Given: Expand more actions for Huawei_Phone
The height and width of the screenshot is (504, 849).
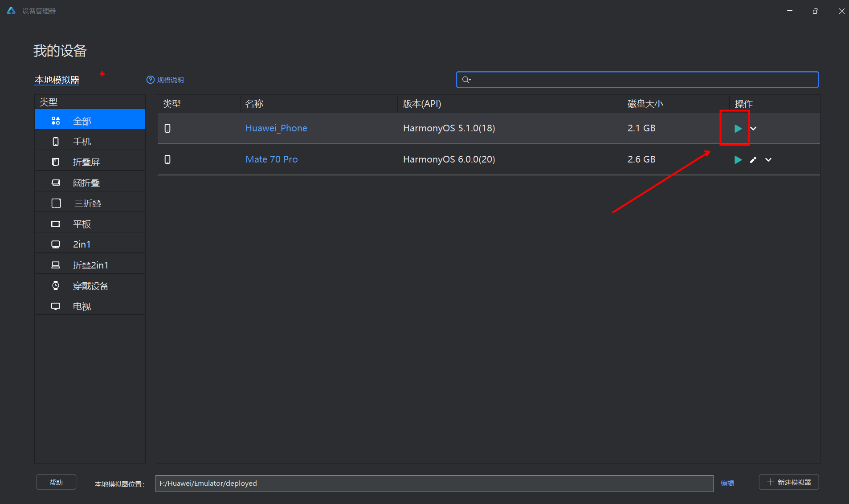Looking at the screenshot, I should pos(753,129).
